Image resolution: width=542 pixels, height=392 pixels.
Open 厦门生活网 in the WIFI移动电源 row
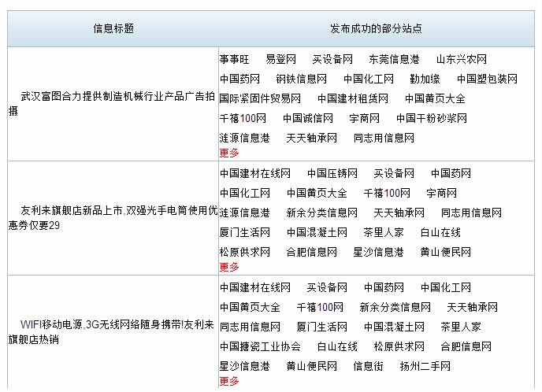click(x=321, y=327)
